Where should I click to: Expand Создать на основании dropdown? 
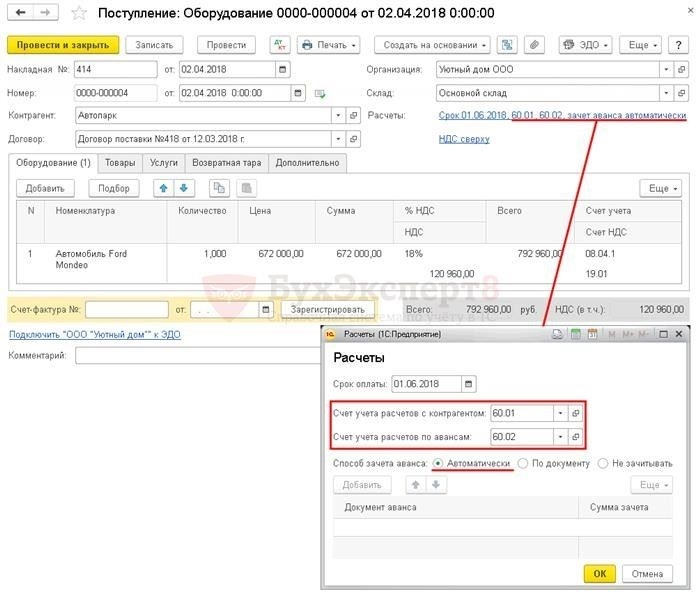pos(432,45)
